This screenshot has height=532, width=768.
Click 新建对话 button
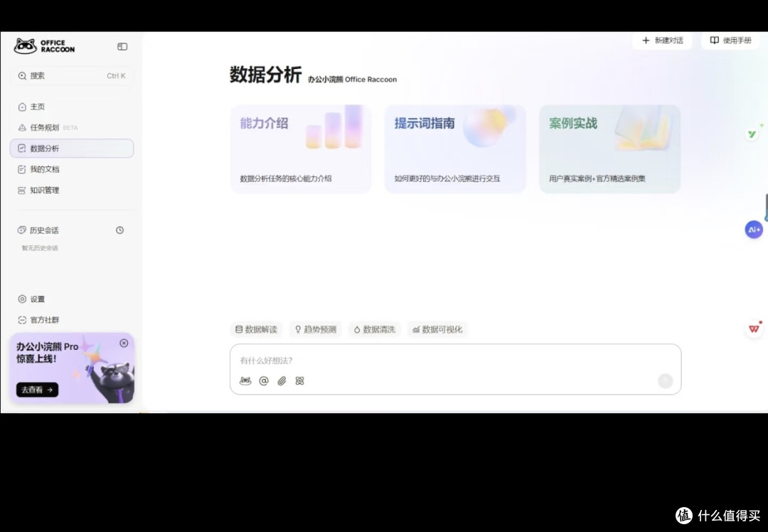tap(662, 40)
